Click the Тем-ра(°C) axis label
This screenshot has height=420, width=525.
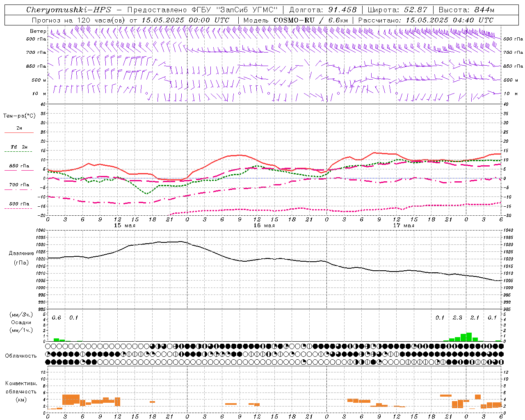pyautogui.click(x=19, y=116)
